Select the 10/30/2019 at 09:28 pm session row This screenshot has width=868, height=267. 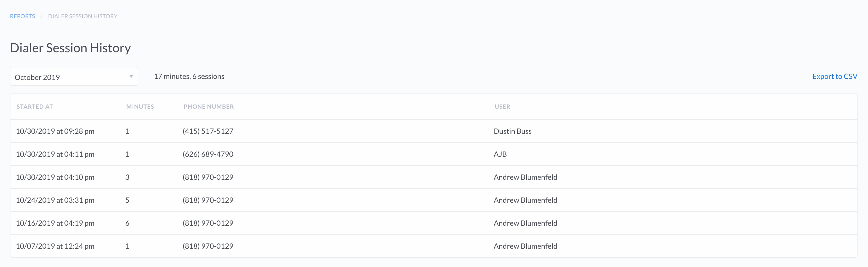(434, 131)
